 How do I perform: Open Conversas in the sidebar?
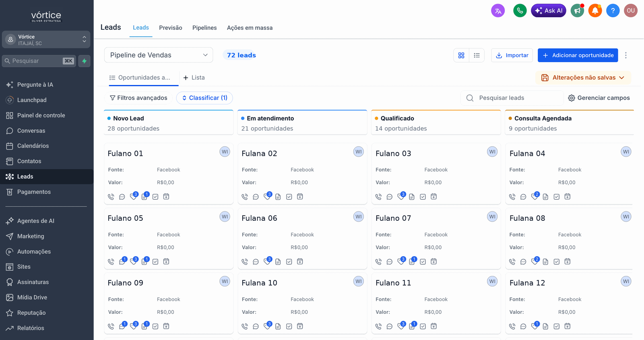[x=47, y=131]
